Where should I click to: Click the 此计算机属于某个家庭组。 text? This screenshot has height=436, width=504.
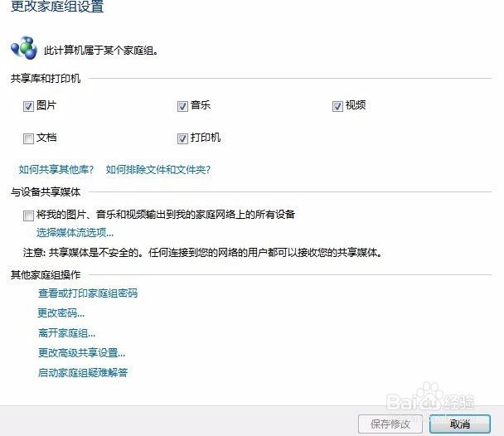pyautogui.click(x=101, y=51)
